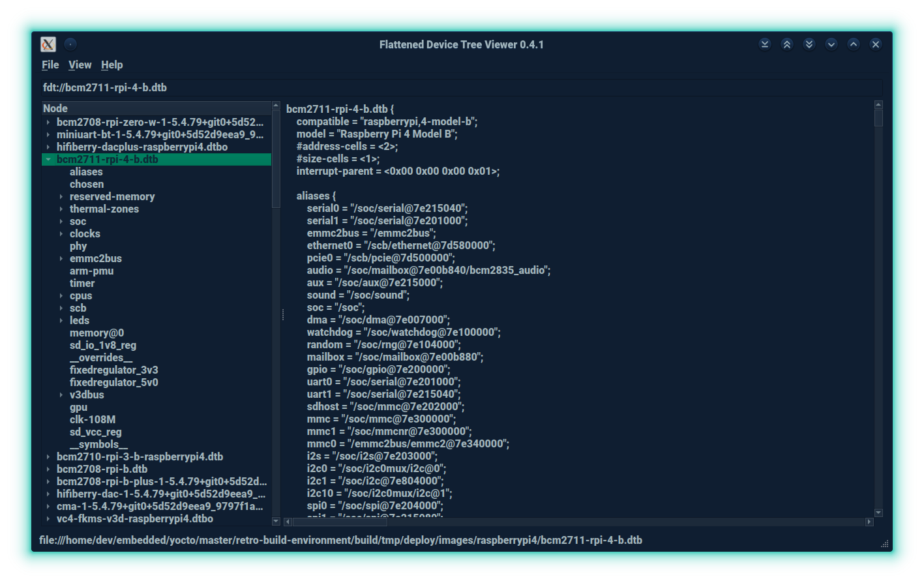Maximize the window using up chevron
This screenshot has width=924, height=583.
(x=854, y=44)
